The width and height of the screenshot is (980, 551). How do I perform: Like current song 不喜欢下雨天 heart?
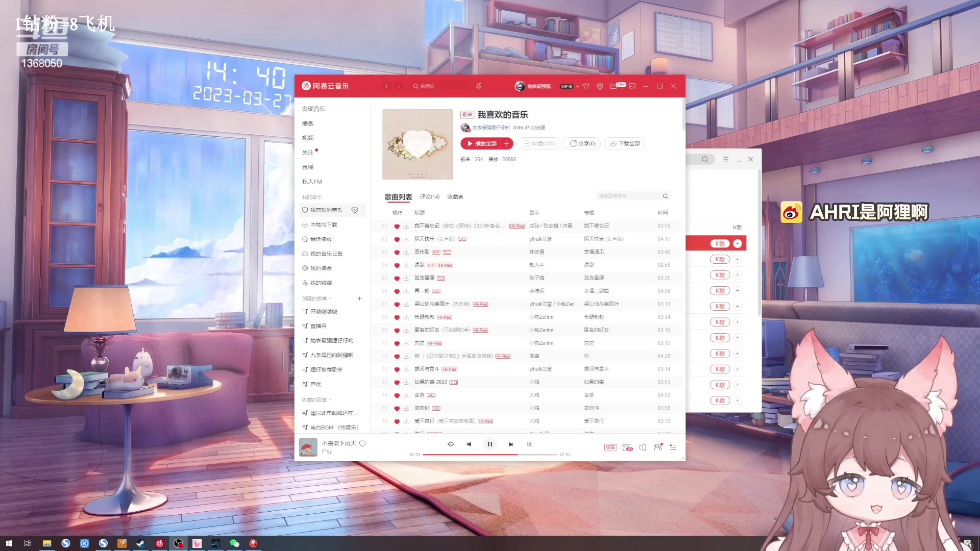[362, 443]
